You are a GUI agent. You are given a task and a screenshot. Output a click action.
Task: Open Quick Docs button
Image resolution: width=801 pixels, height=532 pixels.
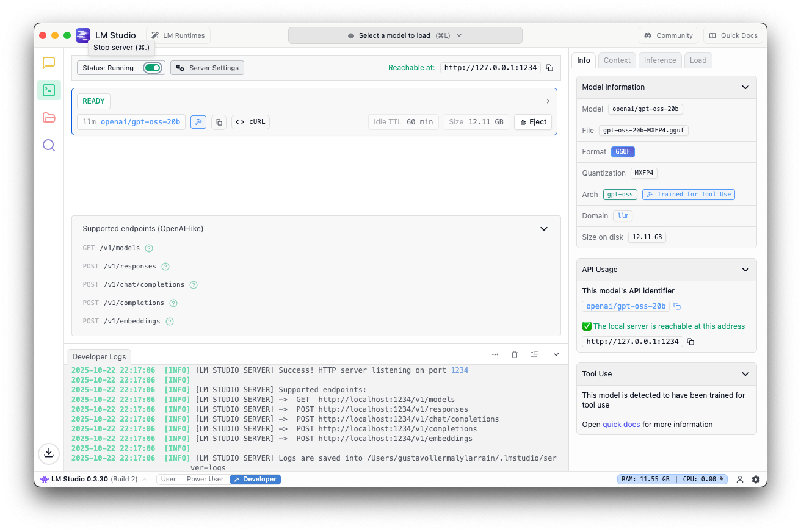733,35
